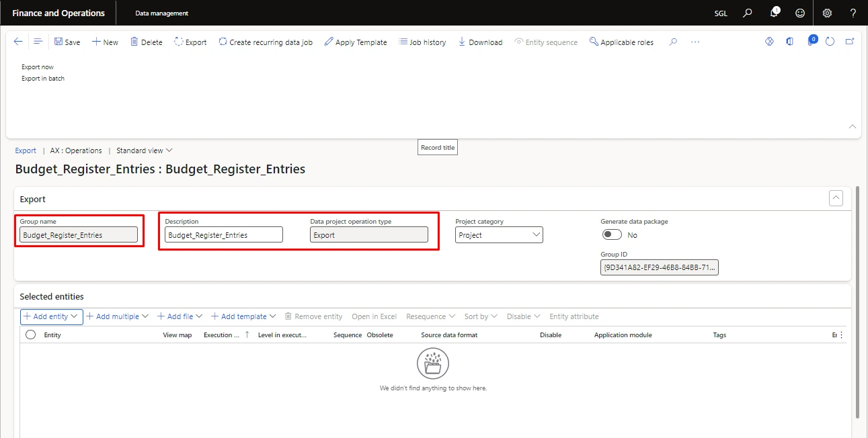Open in Microsoft Office icon

point(790,42)
